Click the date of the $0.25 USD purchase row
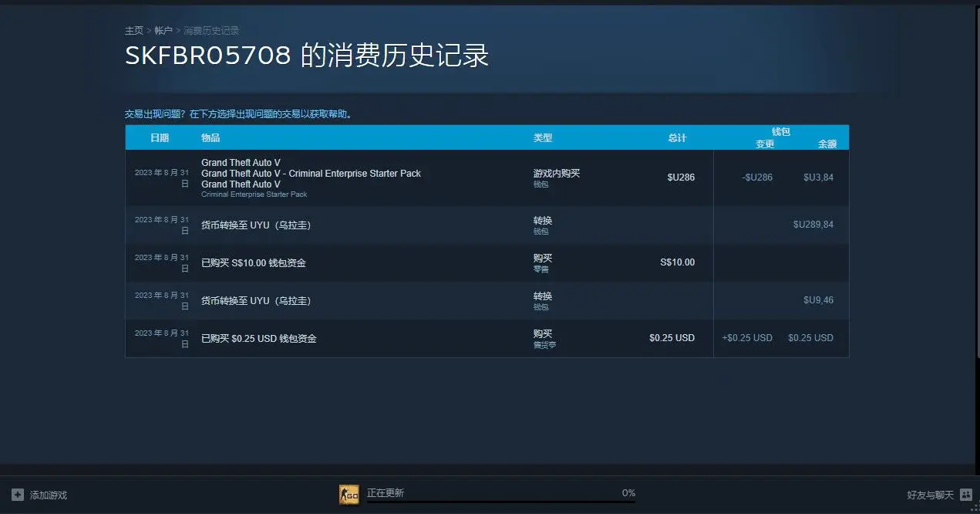The image size is (980, 514). tap(162, 339)
